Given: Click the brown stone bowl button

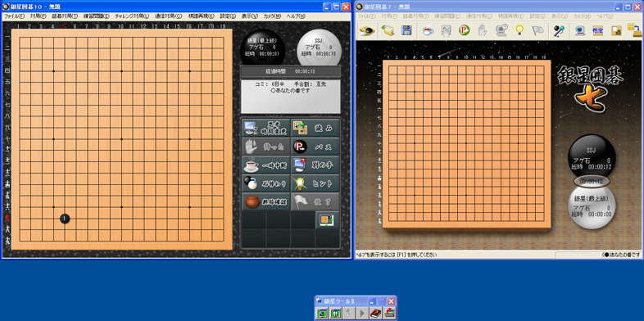Looking at the screenshot, I should 266,201.
